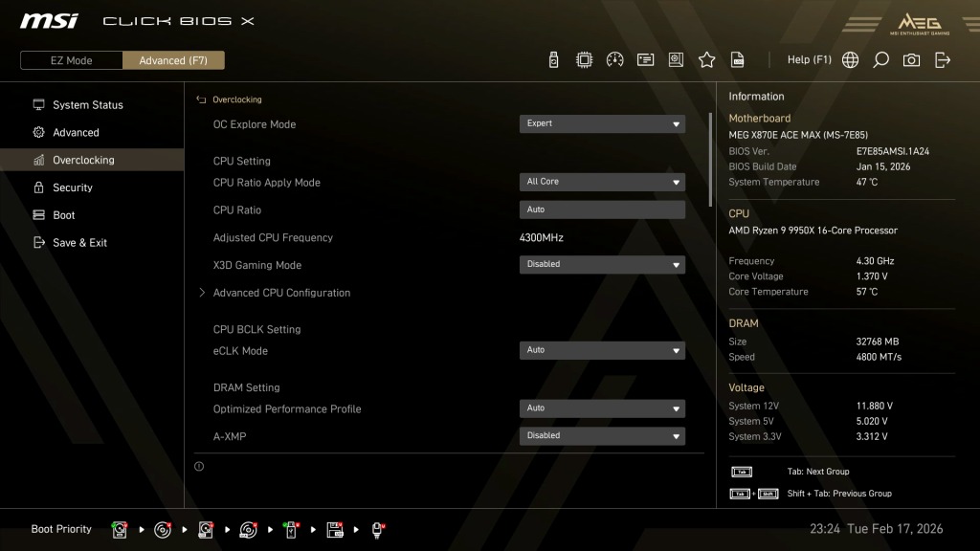This screenshot has height=551, width=980.
Task: Click the CPU chip icon in the top toolbar
Action: point(584,60)
